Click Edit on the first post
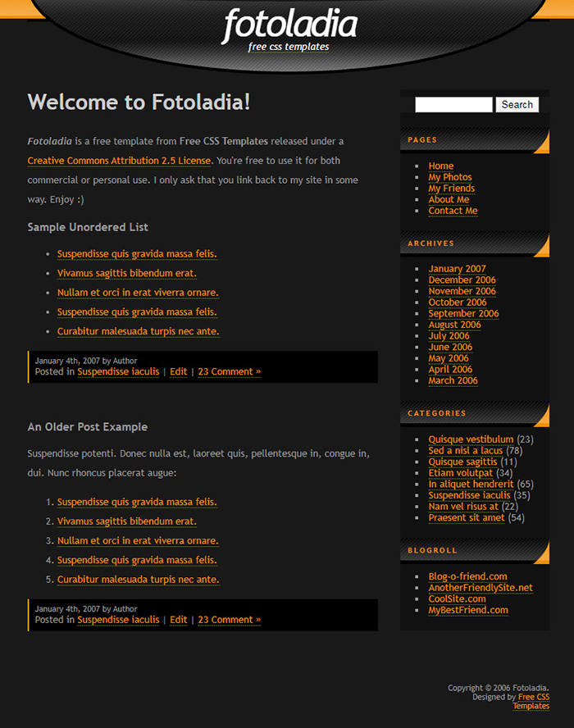Image resolution: width=574 pixels, height=728 pixels. (x=178, y=371)
